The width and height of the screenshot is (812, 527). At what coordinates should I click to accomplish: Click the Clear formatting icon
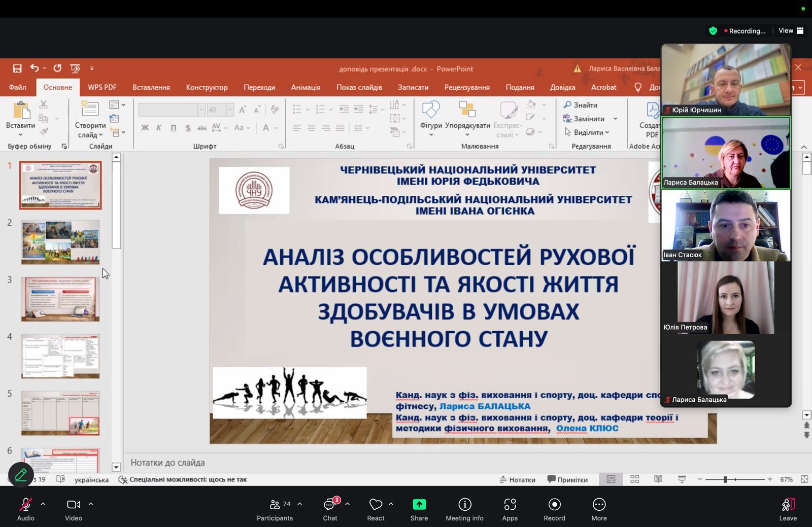(275, 109)
